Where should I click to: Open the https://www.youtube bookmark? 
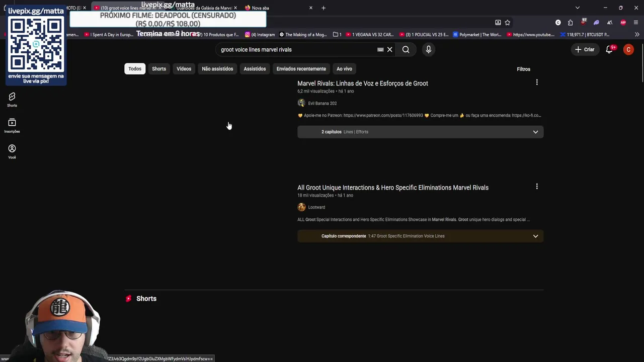(531, 35)
